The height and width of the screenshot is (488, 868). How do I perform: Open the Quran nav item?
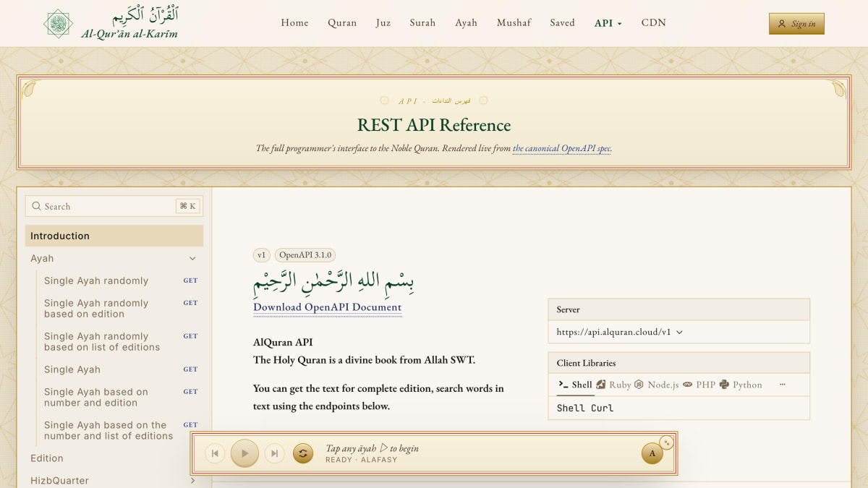click(342, 23)
